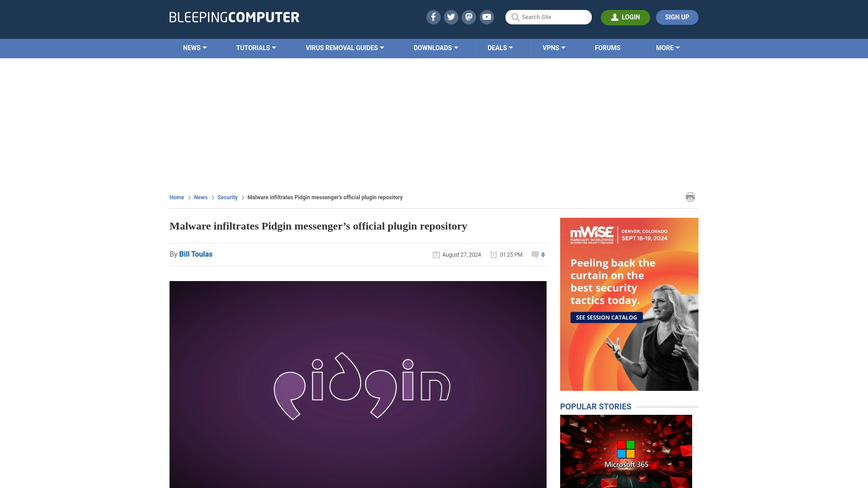Open the Facebook social icon link
The height and width of the screenshot is (488, 868).
pyautogui.click(x=434, y=17)
